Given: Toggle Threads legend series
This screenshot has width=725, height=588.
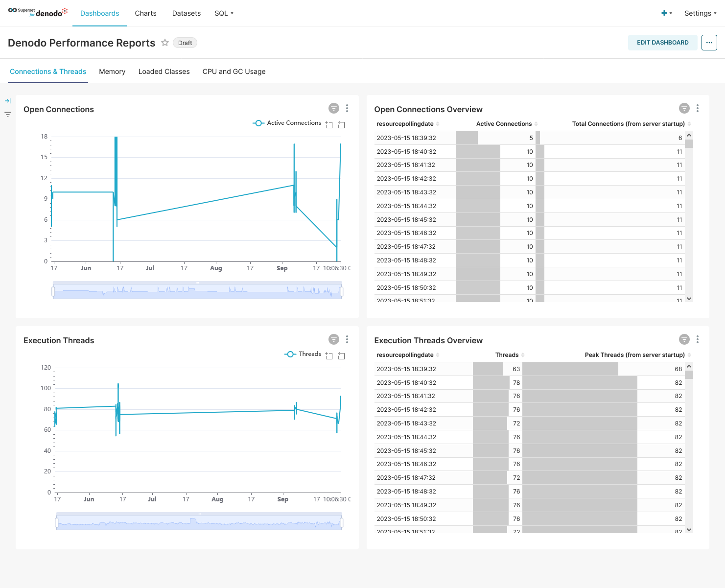Looking at the screenshot, I should [303, 354].
